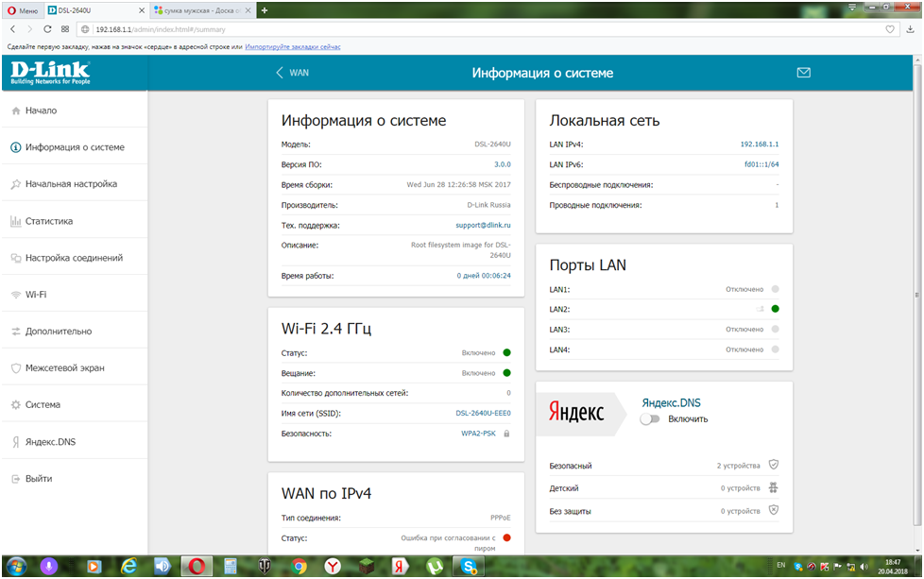Open Skype from the Windows taskbar
This screenshot has height=579, width=924.
(x=469, y=566)
